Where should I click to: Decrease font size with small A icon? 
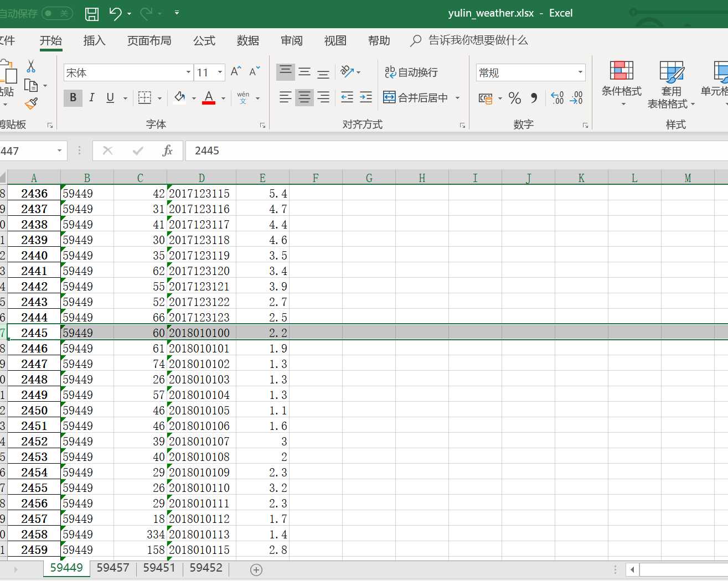255,71
